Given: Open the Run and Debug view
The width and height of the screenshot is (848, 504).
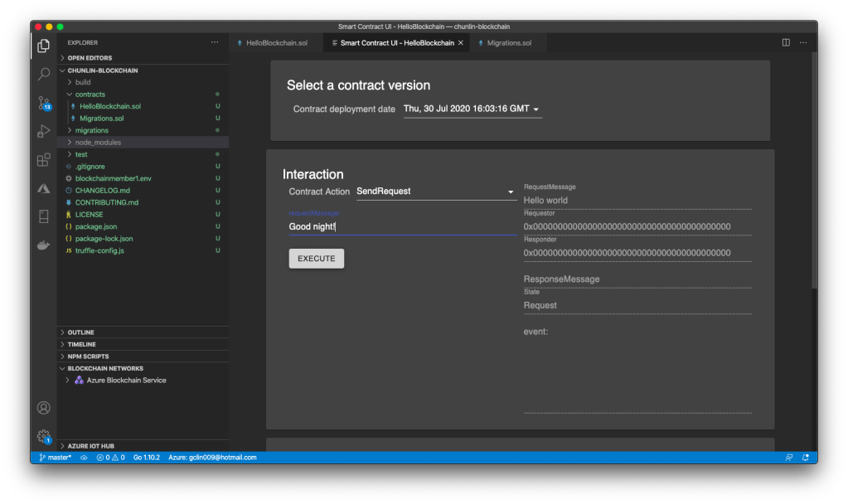Looking at the screenshot, I should pos(44,131).
